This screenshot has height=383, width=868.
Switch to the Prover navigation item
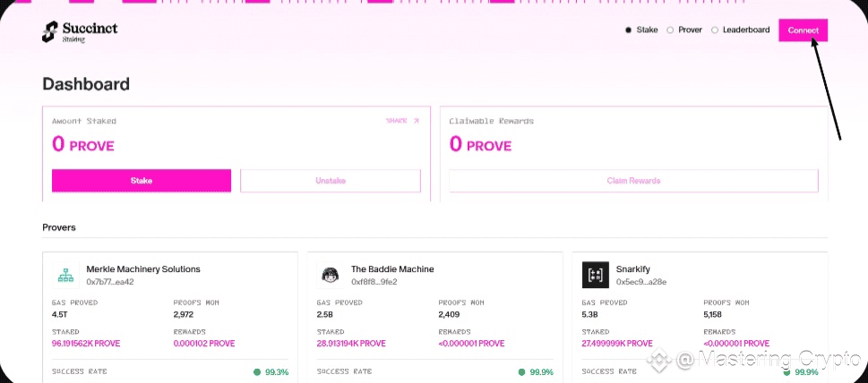[684, 30]
